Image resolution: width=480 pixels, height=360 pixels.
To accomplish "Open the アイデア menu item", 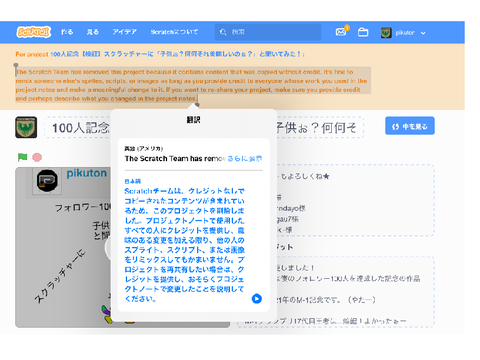I will pos(124,32).
